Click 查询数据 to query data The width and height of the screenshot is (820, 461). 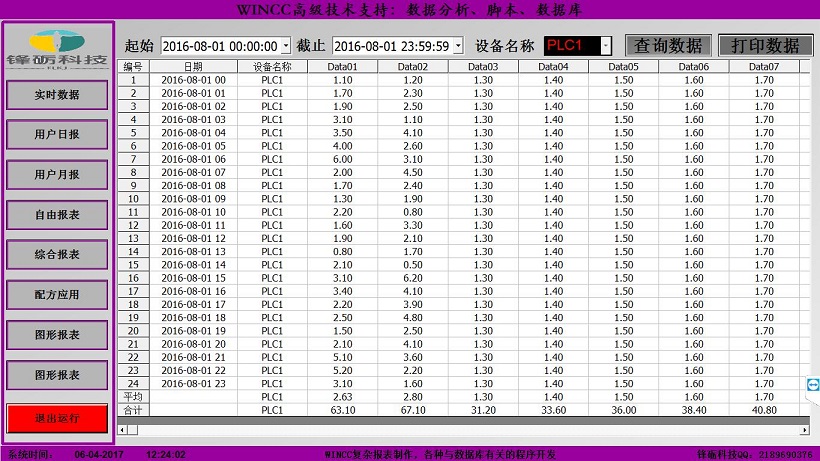pos(668,45)
